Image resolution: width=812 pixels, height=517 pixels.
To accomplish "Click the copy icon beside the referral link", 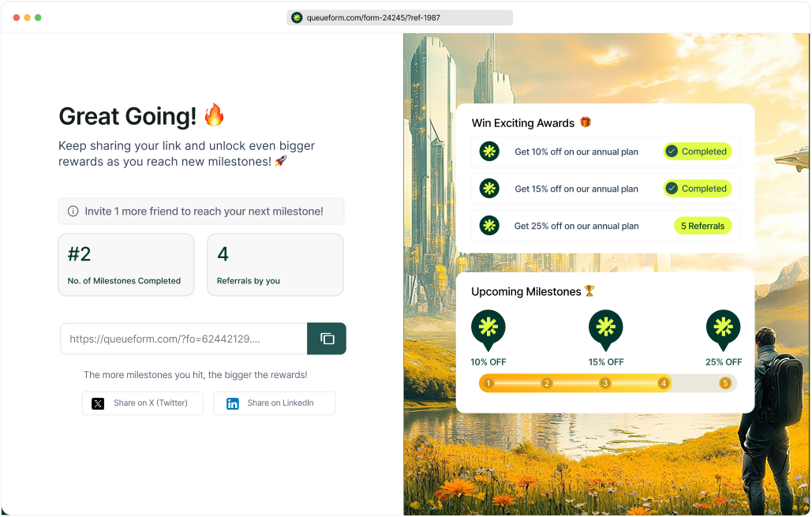I will pyautogui.click(x=326, y=338).
